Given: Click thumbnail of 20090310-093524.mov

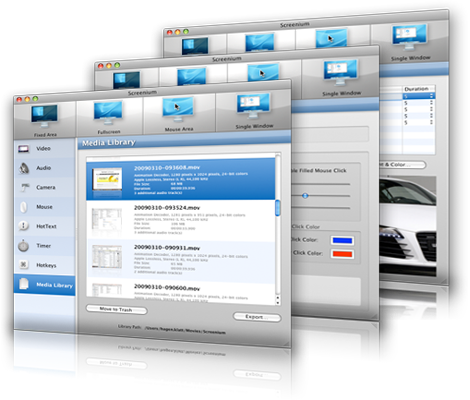Looking at the screenshot, I should (x=107, y=221).
